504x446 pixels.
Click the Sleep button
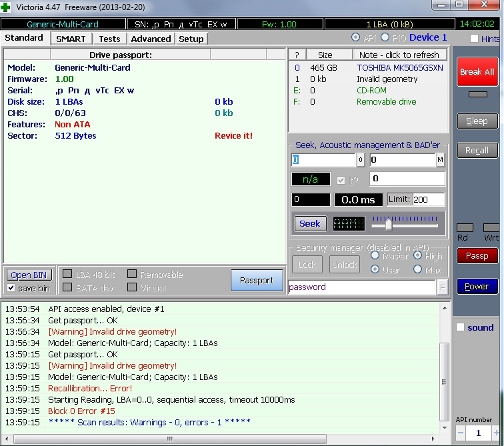click(x=477, y=121)
